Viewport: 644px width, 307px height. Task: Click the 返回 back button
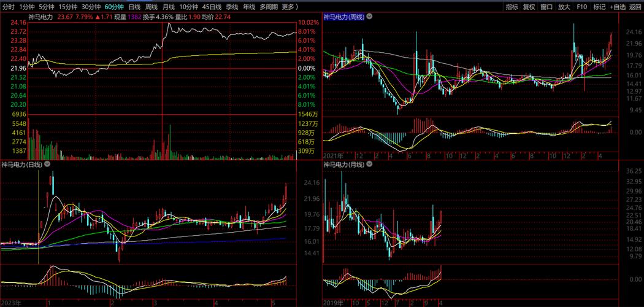coord(635,7)
